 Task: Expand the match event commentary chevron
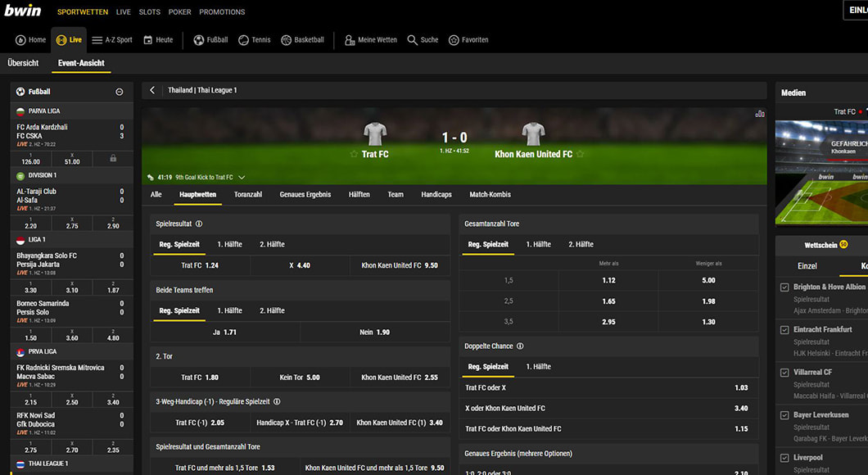tap(242, 178)
